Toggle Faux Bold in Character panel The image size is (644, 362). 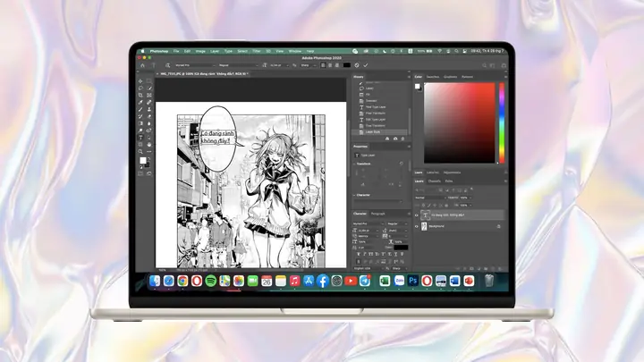tap(358, 255)
